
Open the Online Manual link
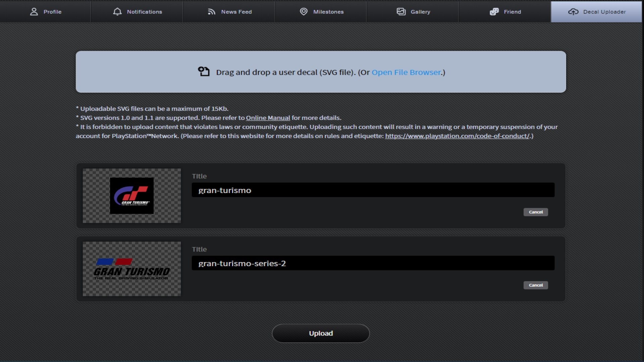pos(268,118)
